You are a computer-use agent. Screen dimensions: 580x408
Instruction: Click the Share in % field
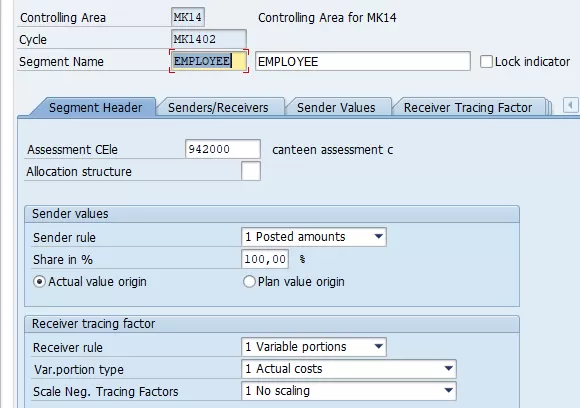click(265, 259)
